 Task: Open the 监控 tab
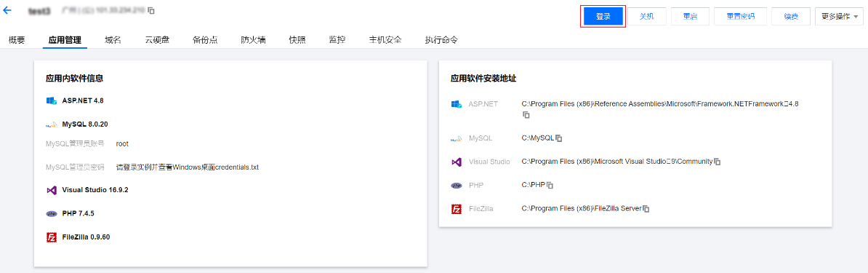(x=337, y=40)
